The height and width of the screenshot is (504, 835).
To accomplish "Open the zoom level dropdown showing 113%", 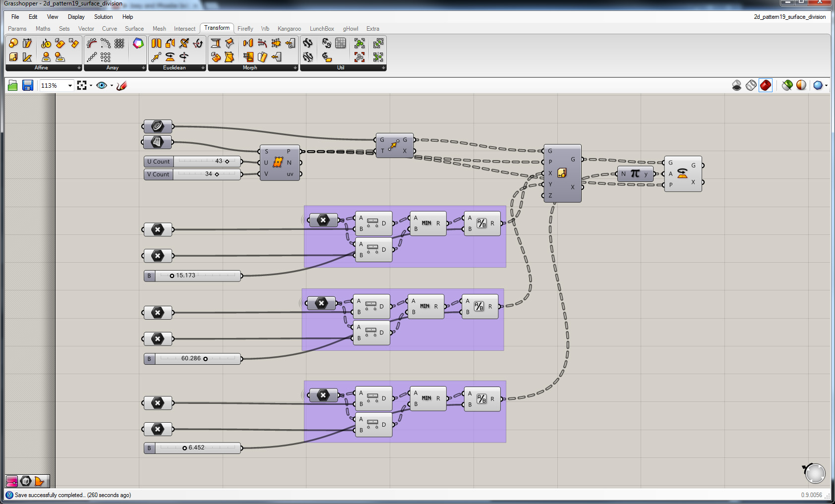I will 70,86.
